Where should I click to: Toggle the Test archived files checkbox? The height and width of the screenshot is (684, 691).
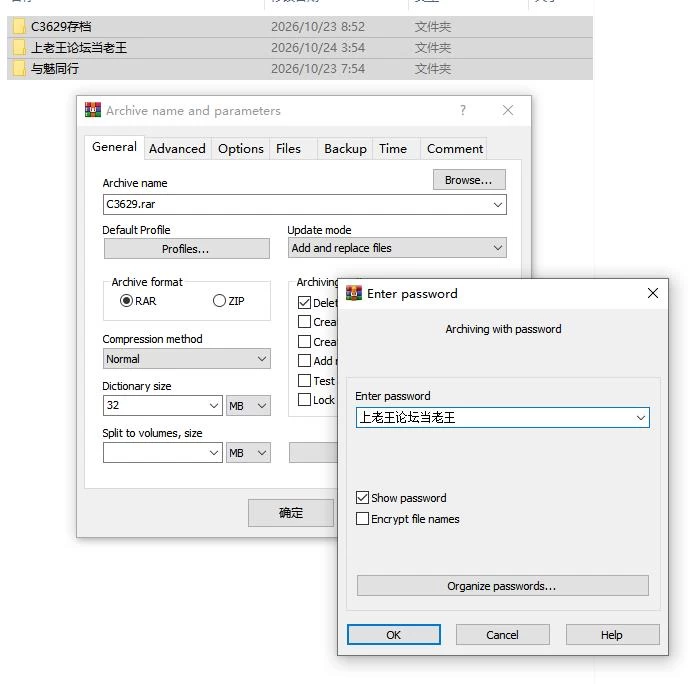tap(304, 380)
